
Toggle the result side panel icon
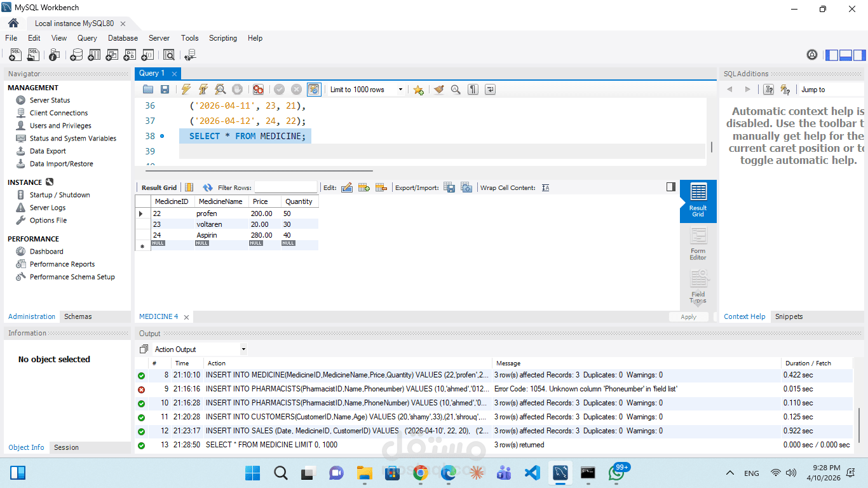click(x=671, y=187)
